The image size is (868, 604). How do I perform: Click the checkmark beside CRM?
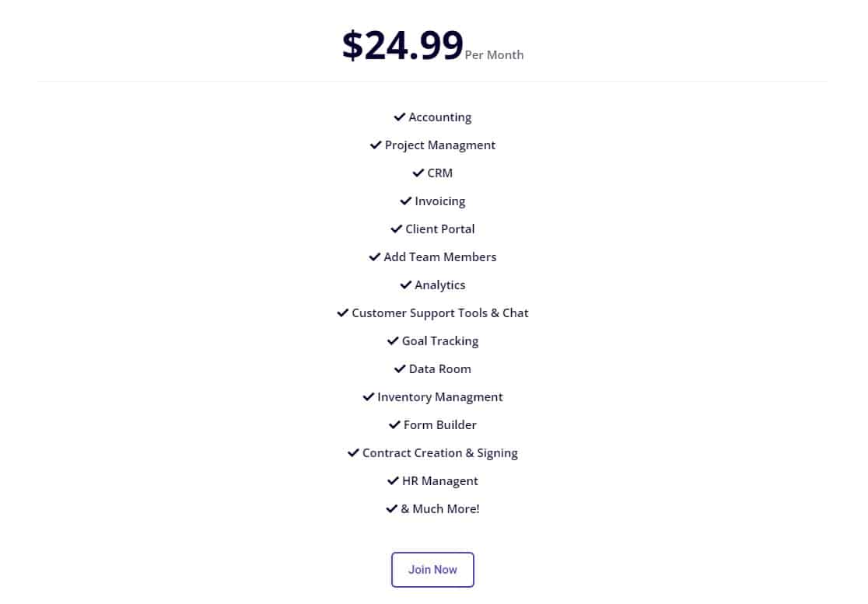(x=418, y=173)
